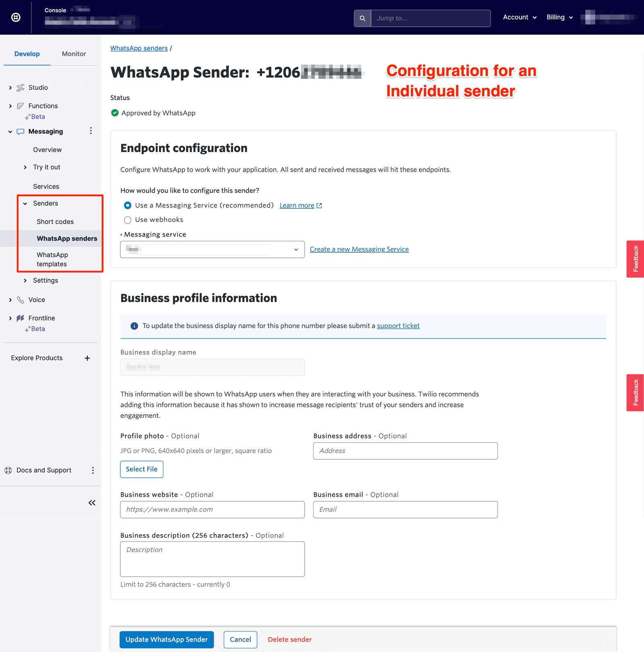Select Use a Messaging Service option
The height and width of the screenshot is (652, 644).
click(128, 206)
